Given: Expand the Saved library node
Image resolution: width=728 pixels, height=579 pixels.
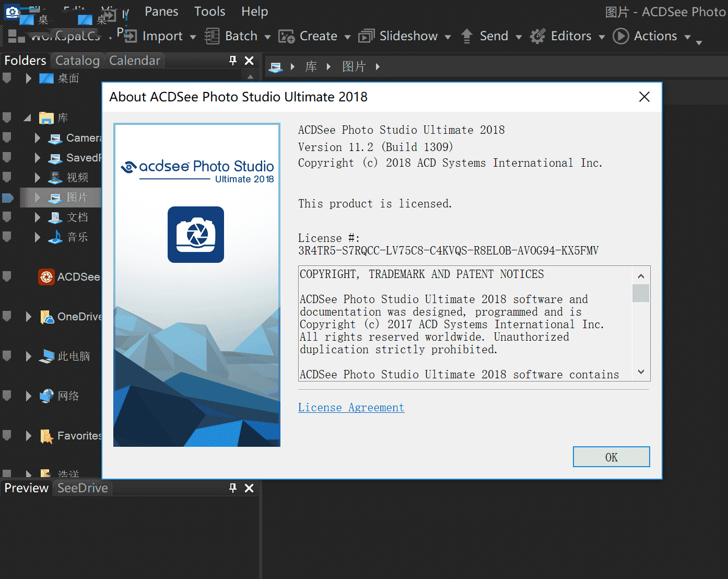Looking at the screenshot, I should pyautogui.click(x=38, y=158).
